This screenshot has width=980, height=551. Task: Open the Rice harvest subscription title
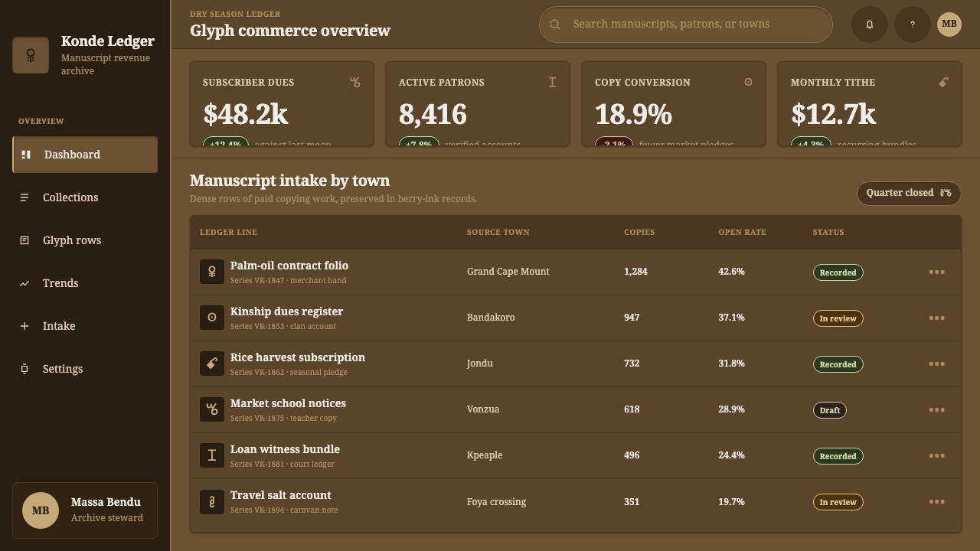point(298,357)
